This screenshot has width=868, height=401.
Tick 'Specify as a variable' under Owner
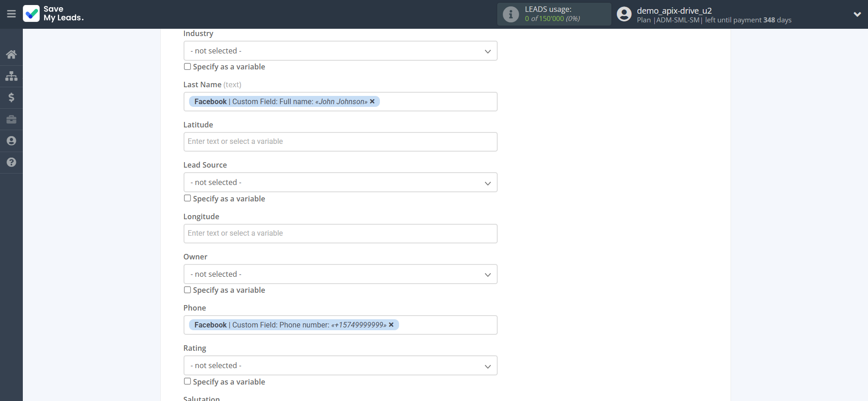tap(187, 290)
